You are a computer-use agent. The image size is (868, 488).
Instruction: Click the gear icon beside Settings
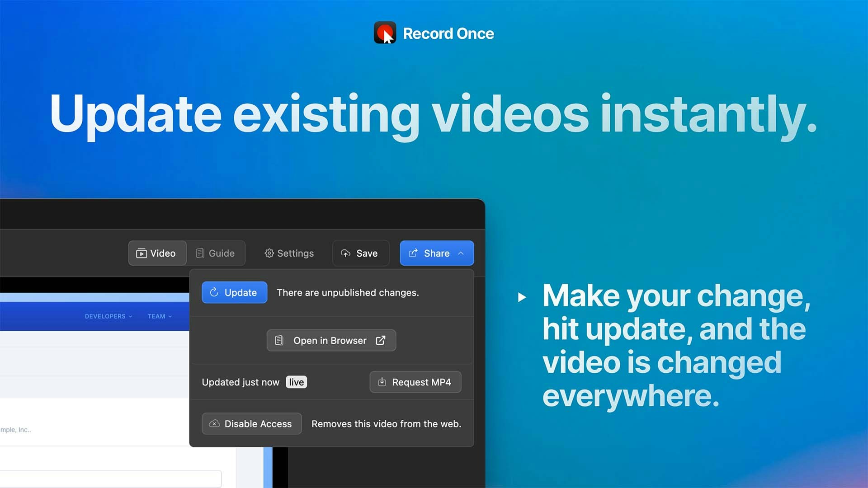[x=269, y=253]
